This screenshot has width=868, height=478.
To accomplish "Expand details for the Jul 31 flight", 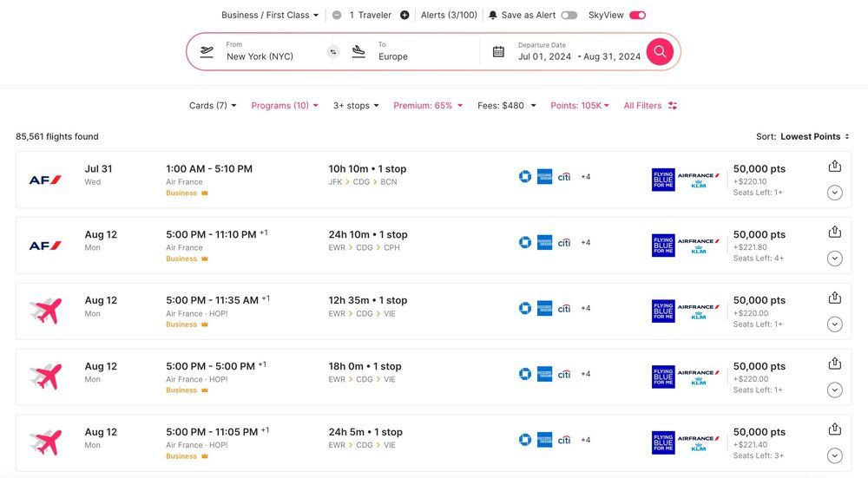I will point(834,193).
